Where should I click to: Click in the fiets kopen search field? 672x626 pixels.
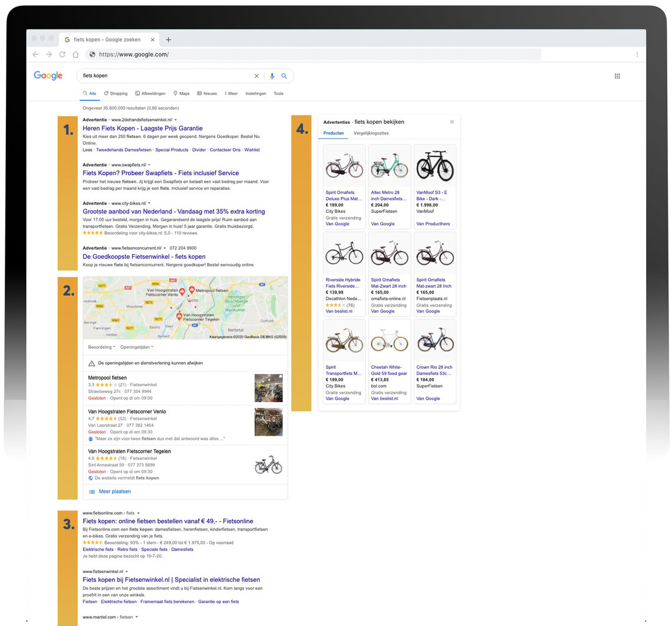tap(165, 76)
